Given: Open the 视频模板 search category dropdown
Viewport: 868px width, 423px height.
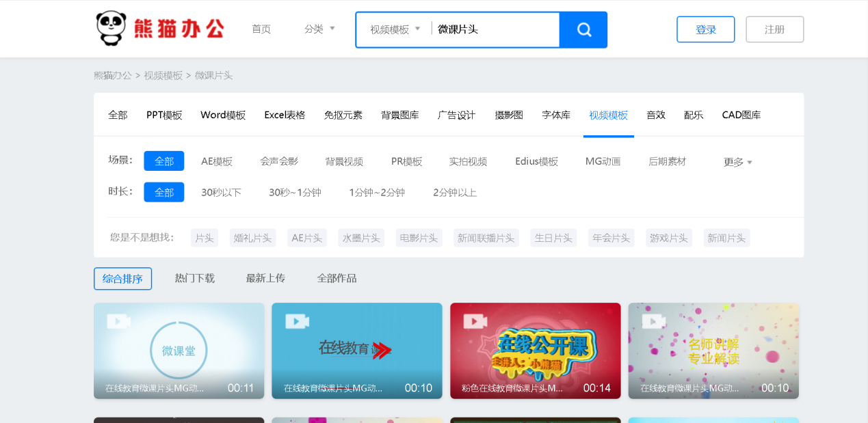Looking at the screenshot, I should click(x=395, y=29).
